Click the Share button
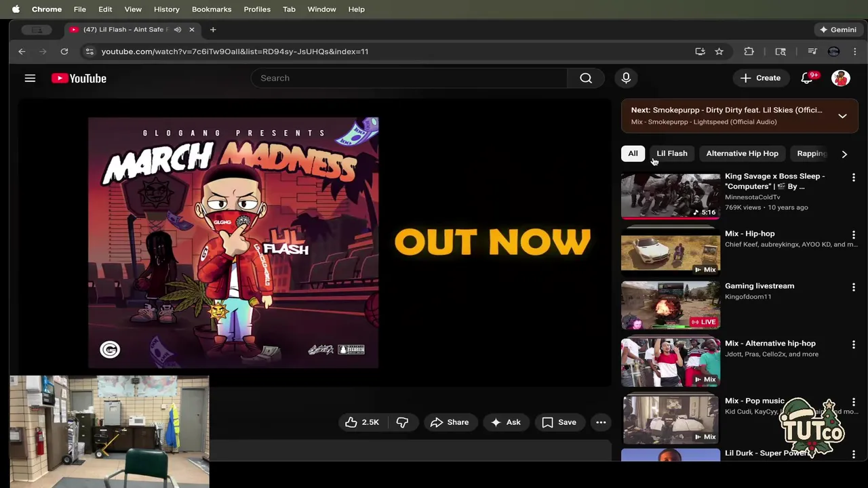 click(450, 422)
